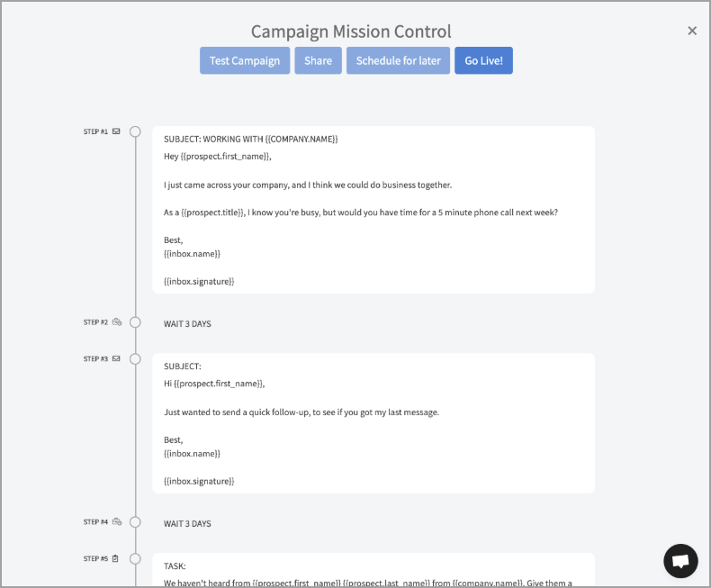The height and width of the screenshot is (588, 711).
Task: Close the Campaign Mission Control dialog
Action: (692, 31)
